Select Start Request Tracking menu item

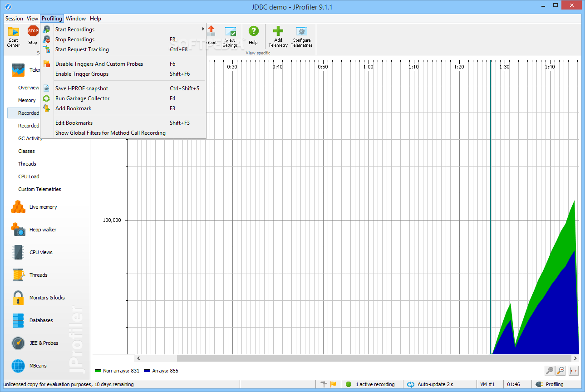coord(123,49)
